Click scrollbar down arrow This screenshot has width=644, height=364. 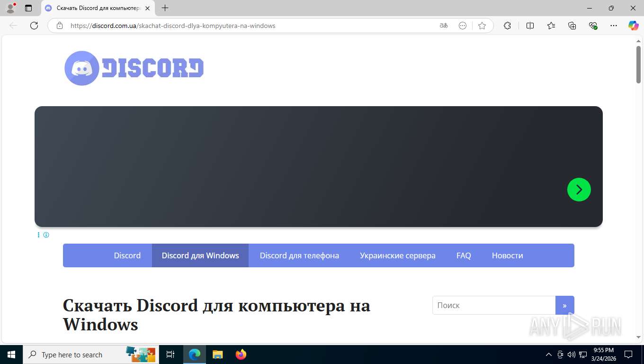pos(638,337)
